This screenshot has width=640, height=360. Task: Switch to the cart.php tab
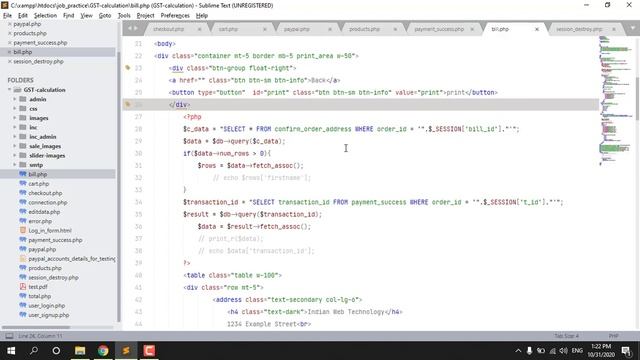point(228,29)
